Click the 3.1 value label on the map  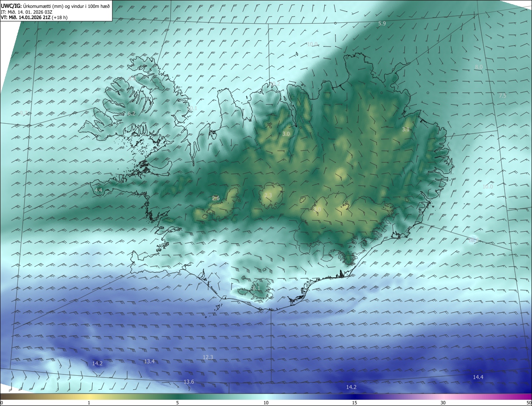[x=406, y=130]
